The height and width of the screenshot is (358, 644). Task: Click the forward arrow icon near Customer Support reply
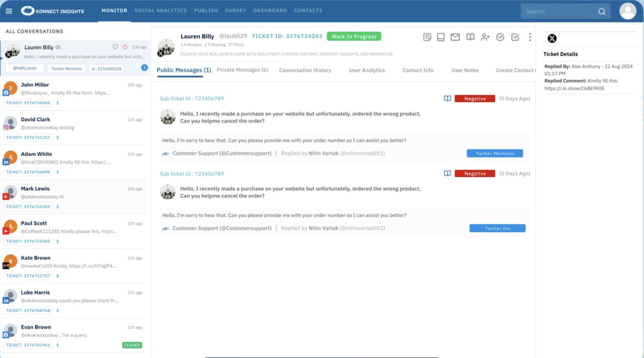point(165,153)
